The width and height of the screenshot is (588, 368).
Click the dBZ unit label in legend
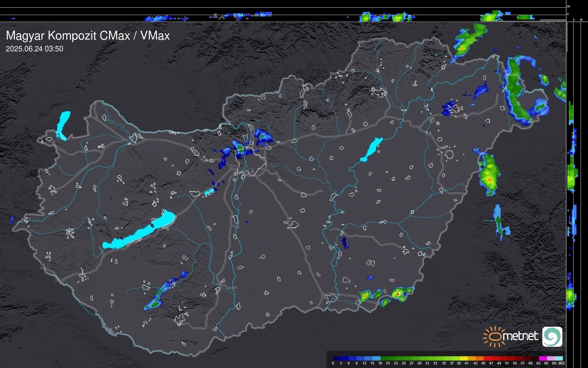coord(561,363)
